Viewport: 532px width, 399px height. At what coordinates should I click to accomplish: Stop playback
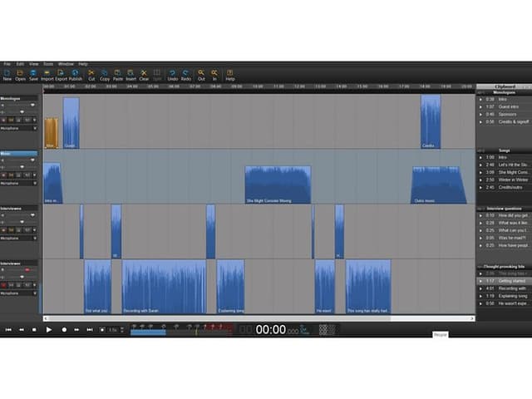click(34, 329)
